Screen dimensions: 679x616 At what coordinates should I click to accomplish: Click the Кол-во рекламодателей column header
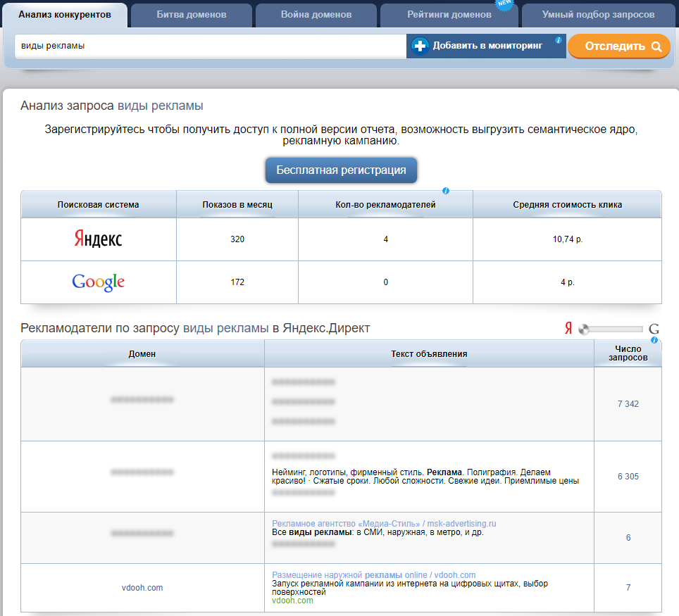tap(385, 204)
